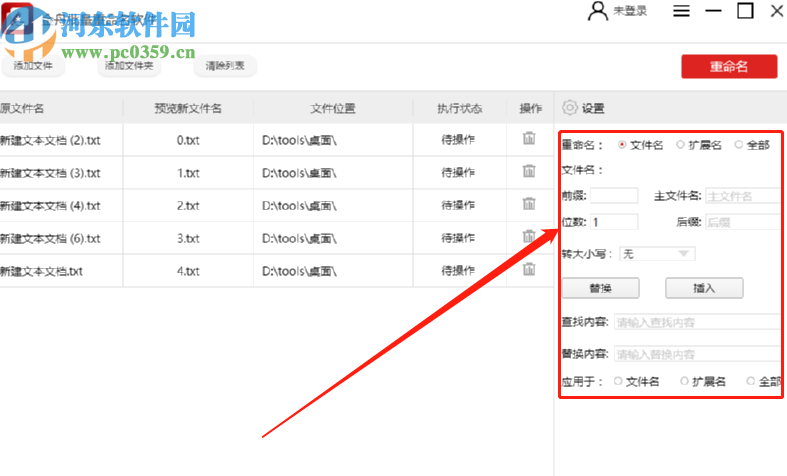Click the 后缀 input field

(742, 222)
